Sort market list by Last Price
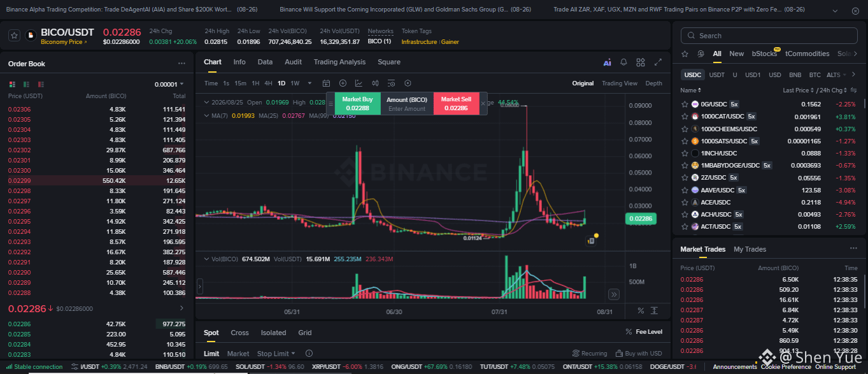Screen dimensions: 868x374 pos(798,90)
